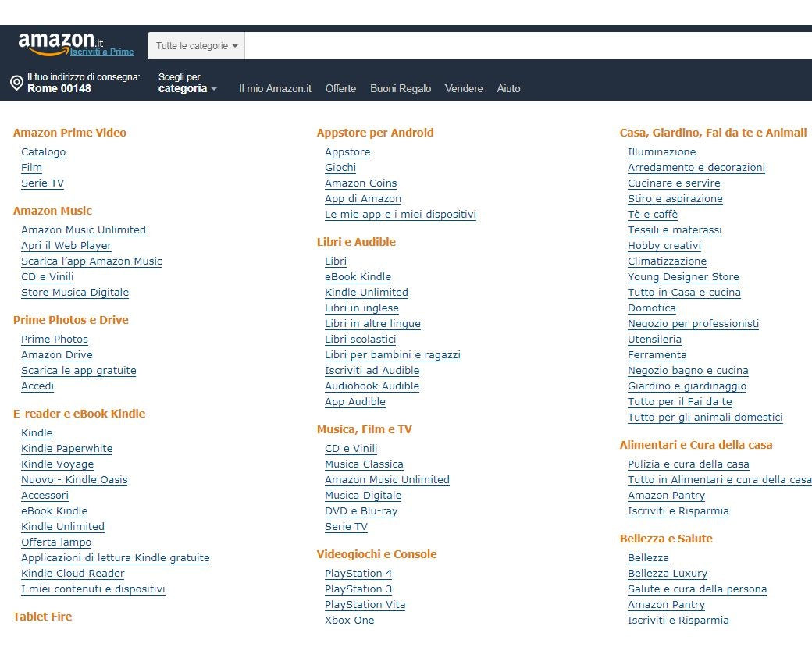812x665 pixels.
Task: Open the Prime Photos link
Action: click(55, 340)
